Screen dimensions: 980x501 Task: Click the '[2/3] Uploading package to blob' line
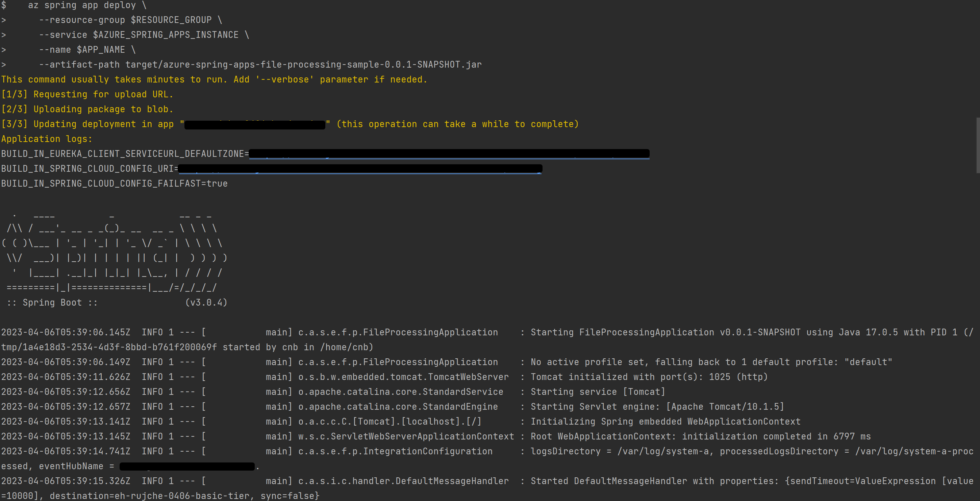coord(87,109)
